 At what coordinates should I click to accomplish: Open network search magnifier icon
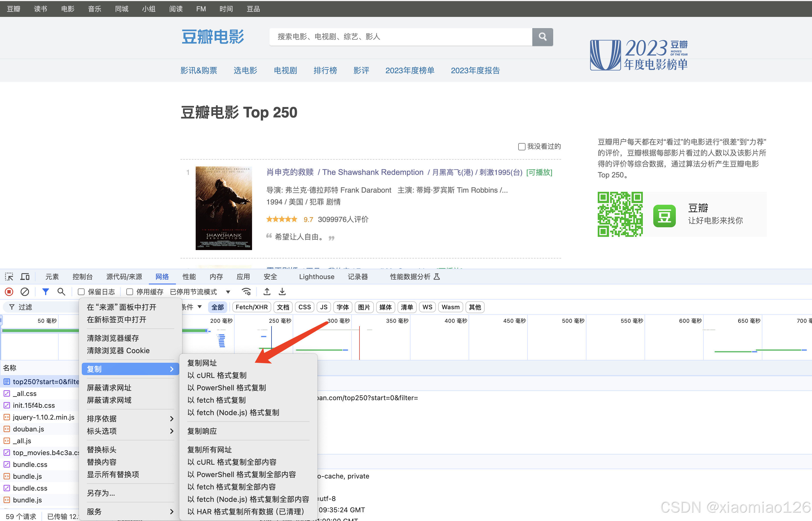[x=61, y=292]
